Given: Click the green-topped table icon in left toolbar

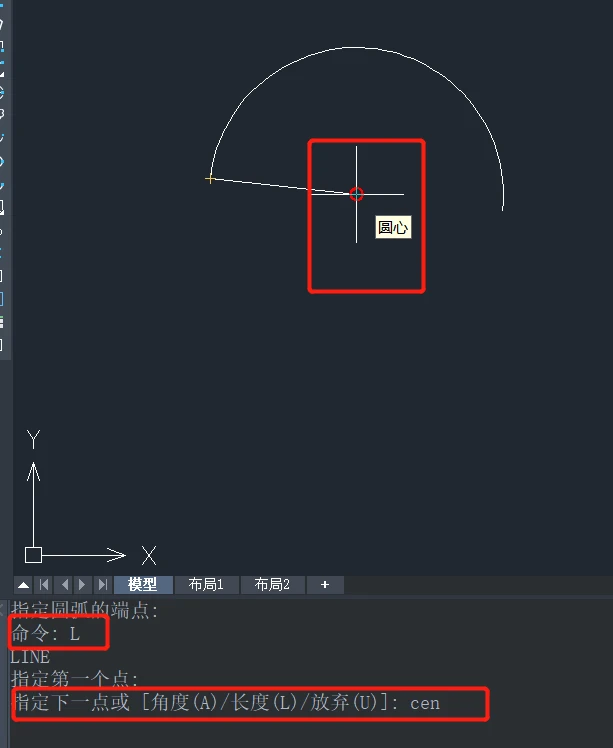Looking at the screenshot, I should 1,322.
